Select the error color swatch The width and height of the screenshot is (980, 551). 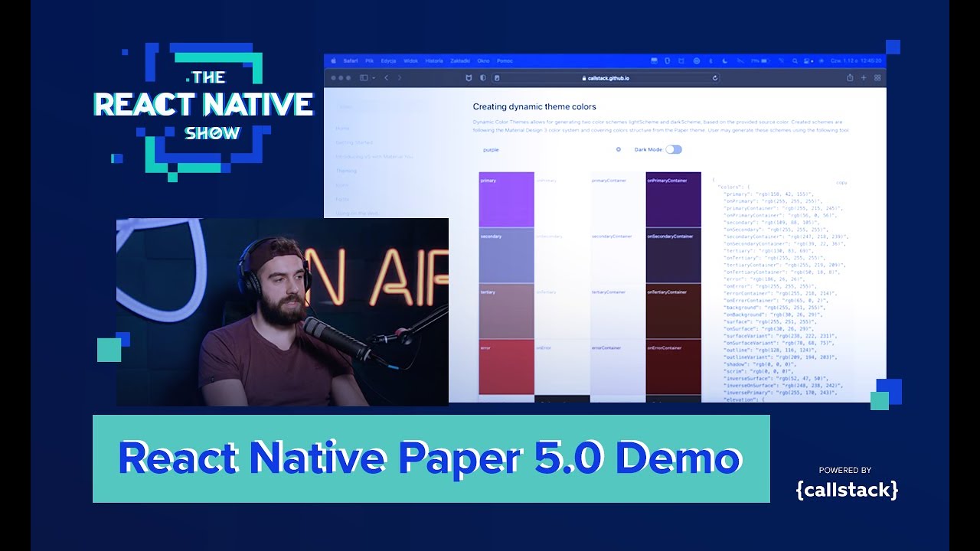click(x=506, y=367)
